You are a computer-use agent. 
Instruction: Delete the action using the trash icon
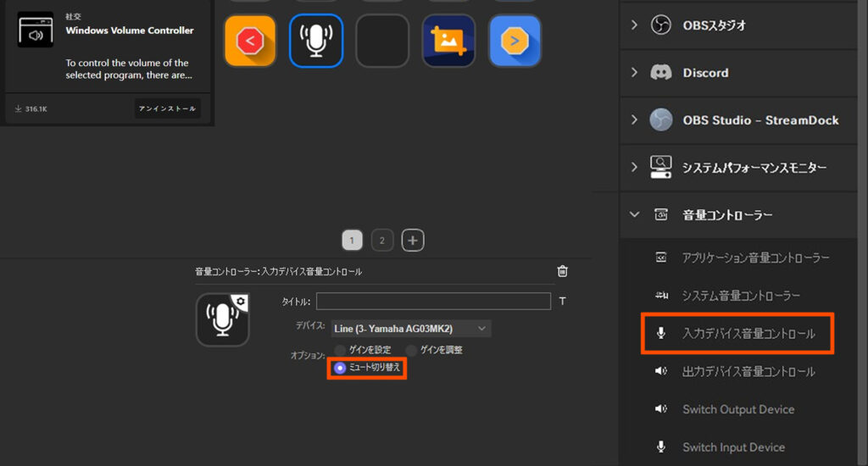pyautogui.click(x=562, y=271)
